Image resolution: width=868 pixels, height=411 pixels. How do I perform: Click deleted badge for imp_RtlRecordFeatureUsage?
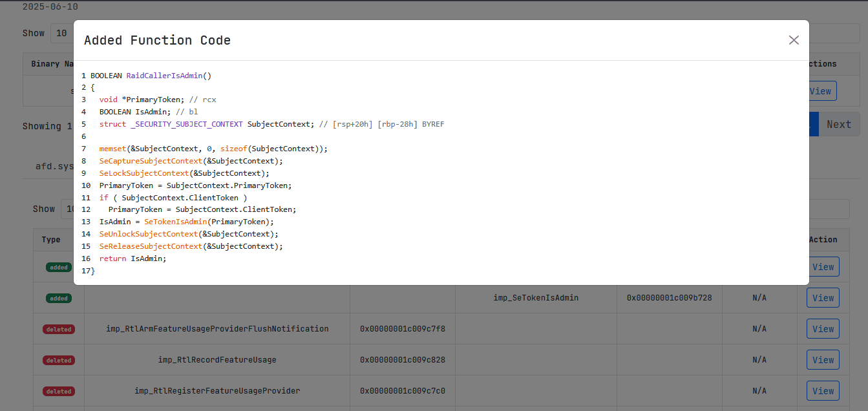pos(59,360)
